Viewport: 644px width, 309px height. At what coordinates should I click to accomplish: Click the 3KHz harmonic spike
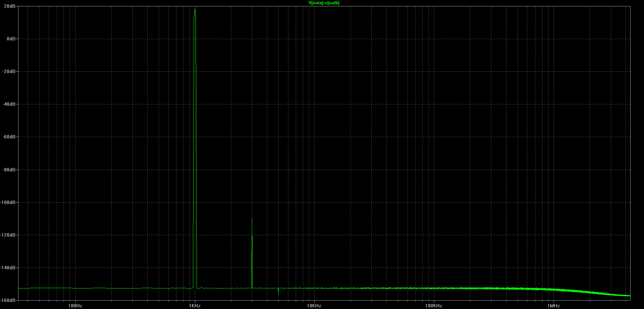click(x=252, y=252)
